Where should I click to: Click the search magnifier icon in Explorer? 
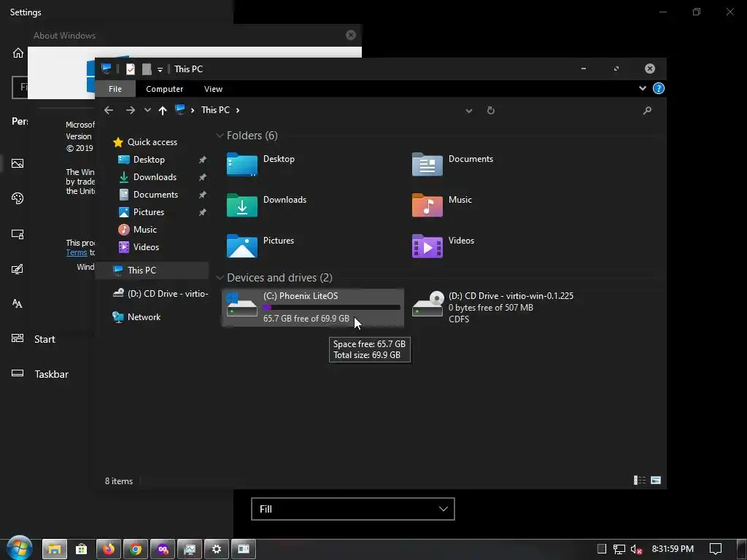647,111
